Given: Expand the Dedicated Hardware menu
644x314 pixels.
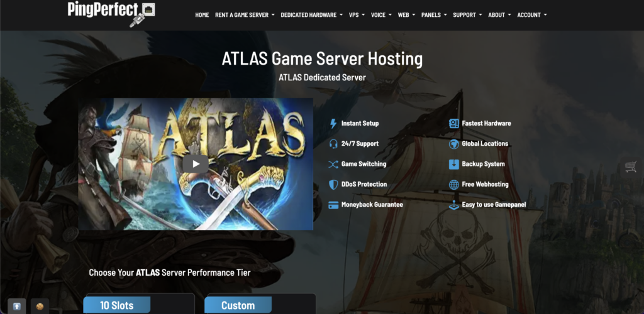Looking at the screenshot, I should click(311, 15).
